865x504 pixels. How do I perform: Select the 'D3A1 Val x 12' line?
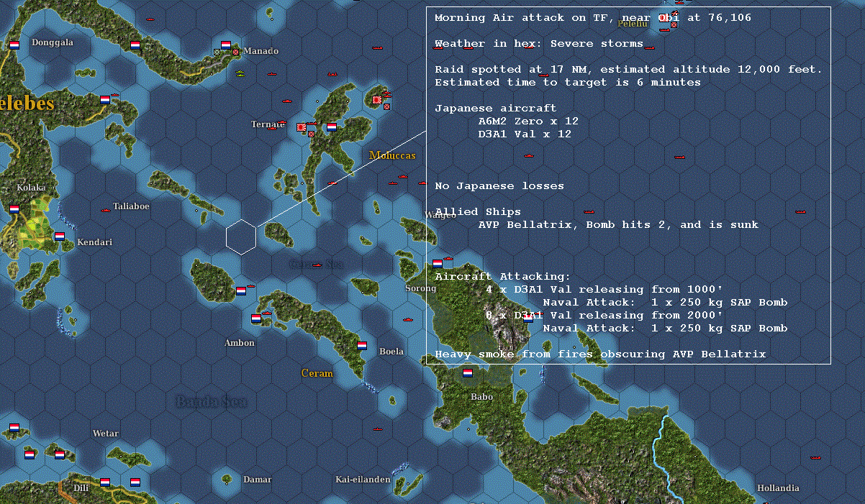point(525,134)
